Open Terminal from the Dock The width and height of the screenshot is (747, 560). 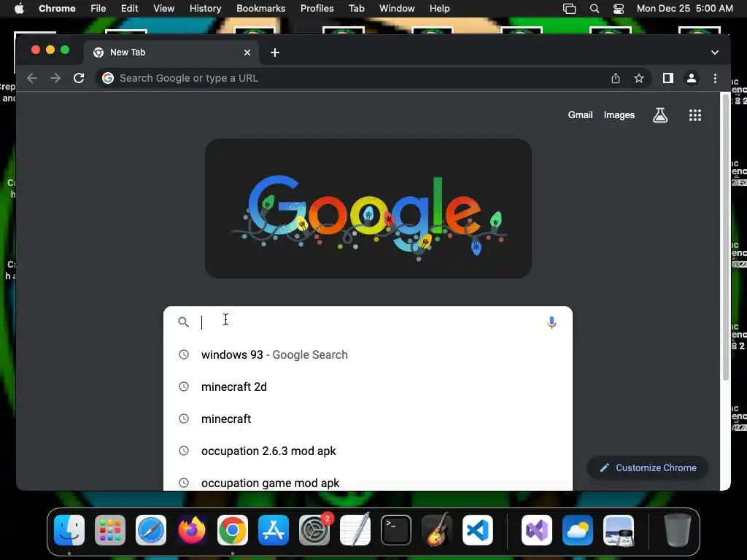pos(396,530)
